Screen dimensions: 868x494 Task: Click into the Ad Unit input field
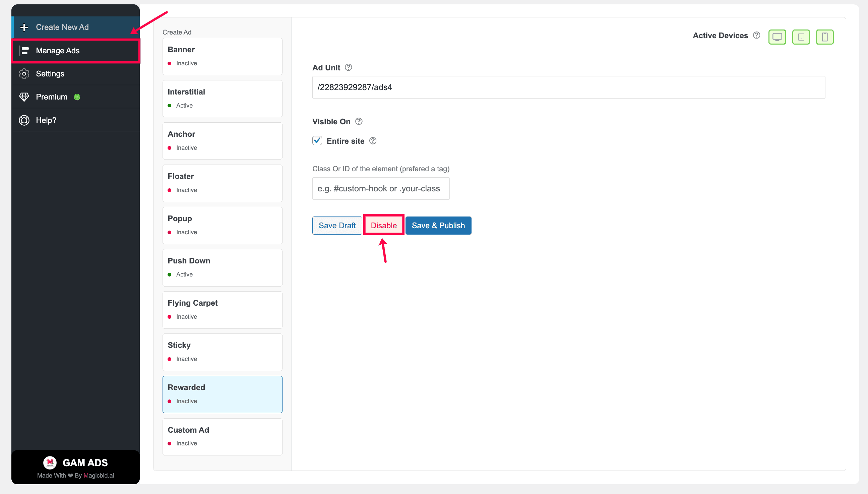pos(568,87)
